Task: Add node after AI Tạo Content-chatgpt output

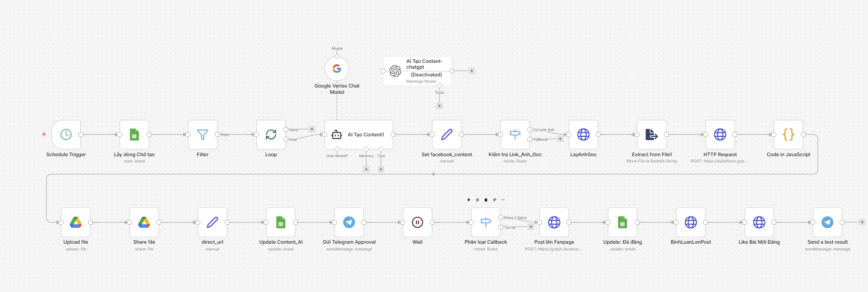Action: [x=471, y=71]
